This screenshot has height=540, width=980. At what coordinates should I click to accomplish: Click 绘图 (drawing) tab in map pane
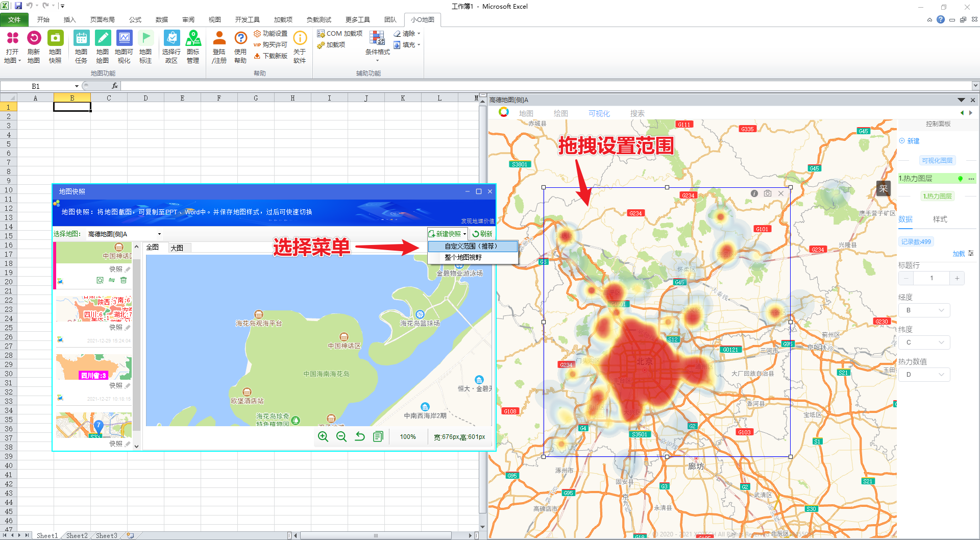(x=561, y=113)
